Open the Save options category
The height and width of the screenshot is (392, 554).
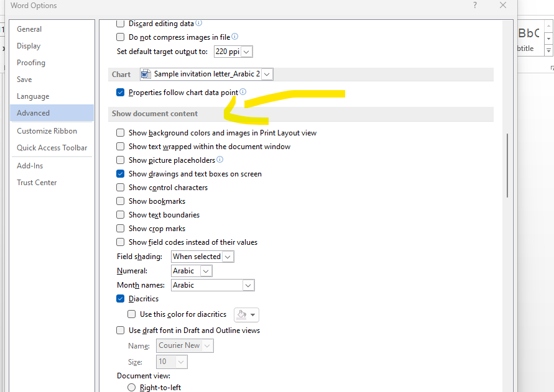(52, 80)
